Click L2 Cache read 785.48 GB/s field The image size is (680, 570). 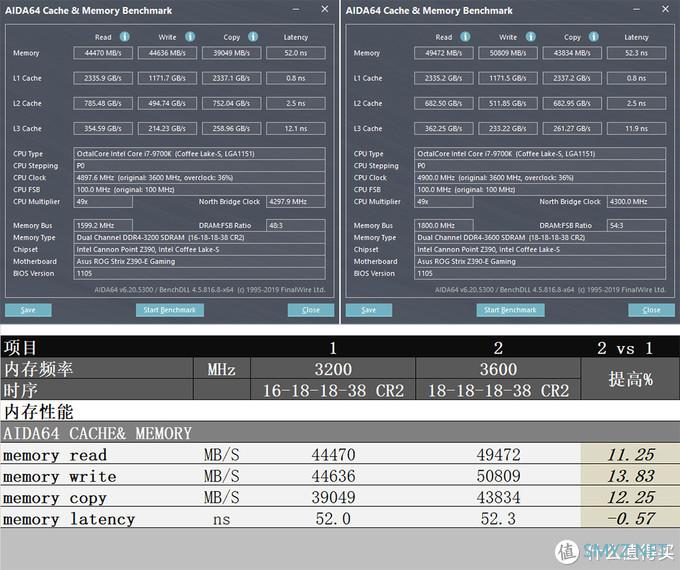(103, 104)
